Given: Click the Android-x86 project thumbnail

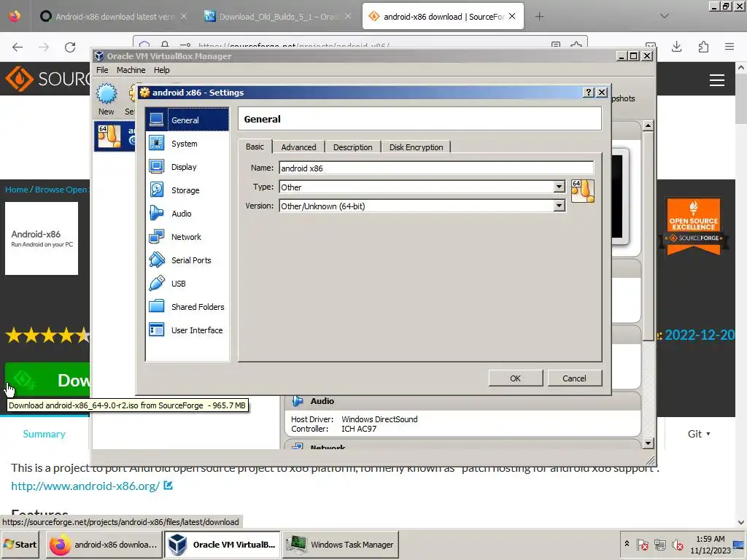Looking at the screenshot, I should pyautogui.click(x=42, y=238).
